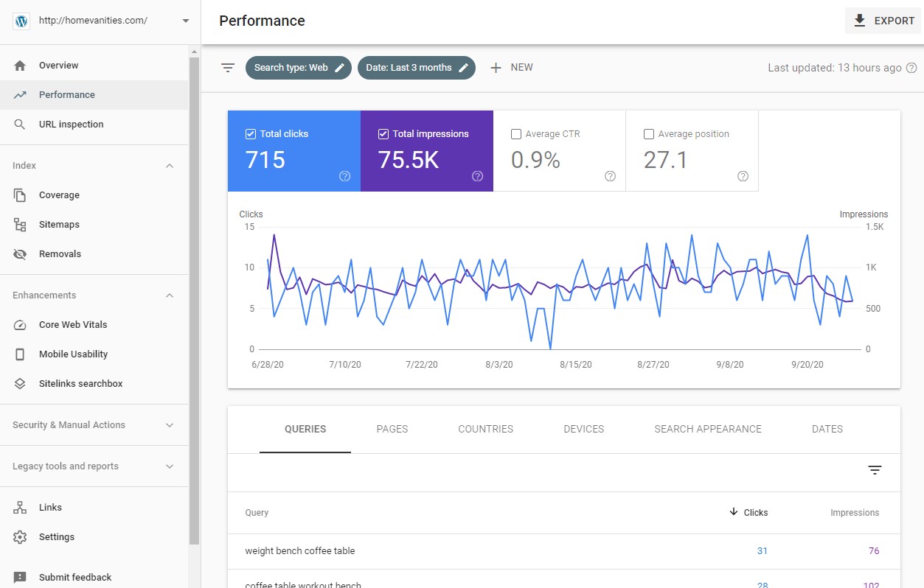Check the Average position metric card
This screenshot has width=924, height=588.
[x=648, y=133]
